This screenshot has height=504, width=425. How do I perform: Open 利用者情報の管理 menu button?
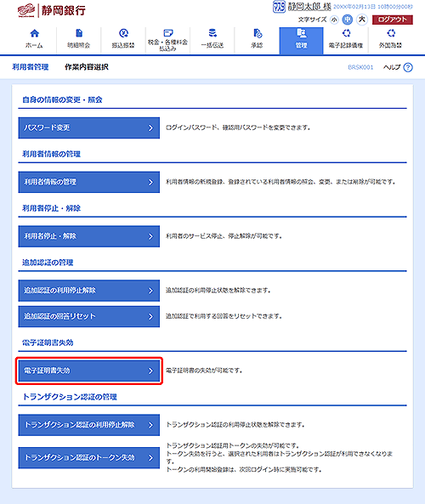89,182
